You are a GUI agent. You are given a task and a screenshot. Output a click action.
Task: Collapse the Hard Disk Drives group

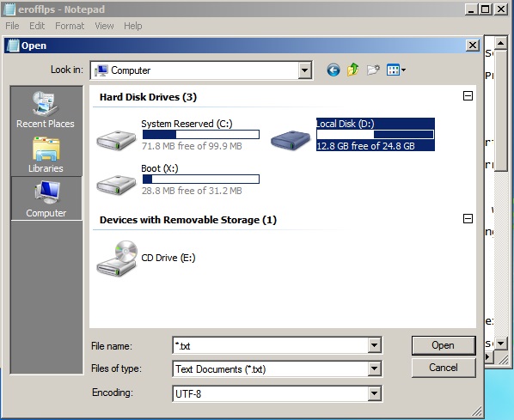coord(468,96)
